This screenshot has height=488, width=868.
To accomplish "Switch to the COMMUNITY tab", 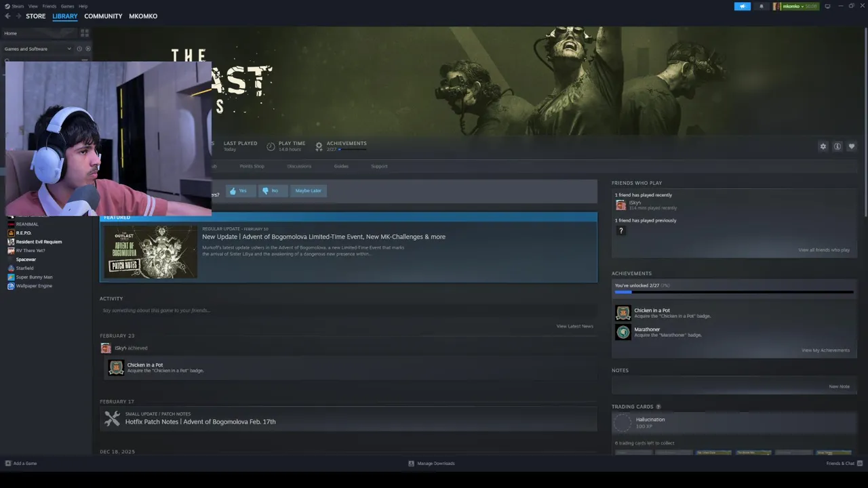I will [103, 16].
